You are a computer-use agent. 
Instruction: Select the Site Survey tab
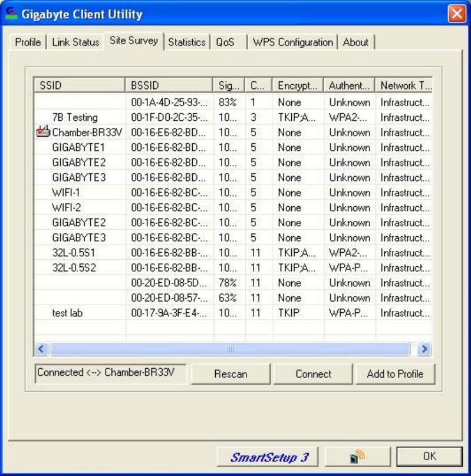tap(134, 41)
